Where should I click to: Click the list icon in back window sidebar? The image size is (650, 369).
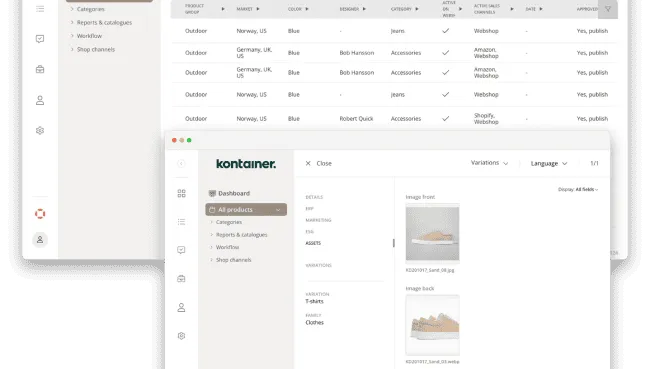pos(40,9)
